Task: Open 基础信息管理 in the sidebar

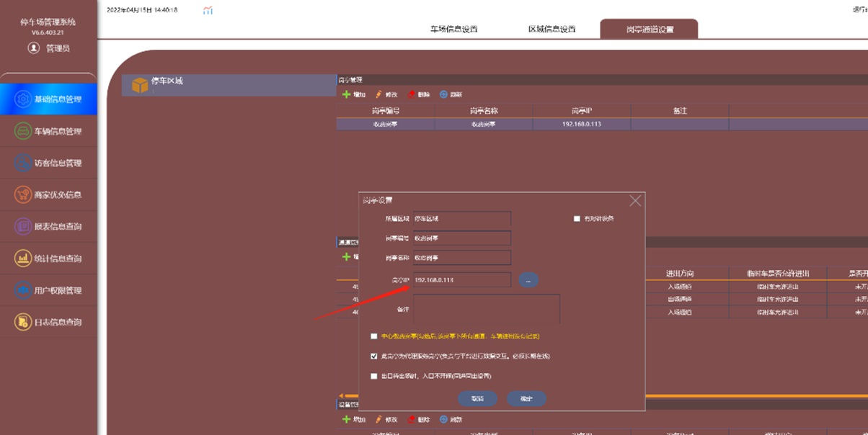Action: pos(48,99)
